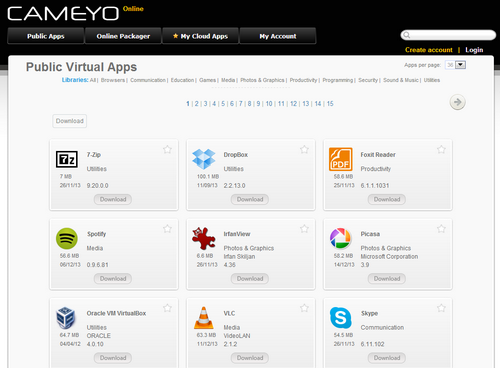
Task: Filter by Education library
Action: (182, 80)
